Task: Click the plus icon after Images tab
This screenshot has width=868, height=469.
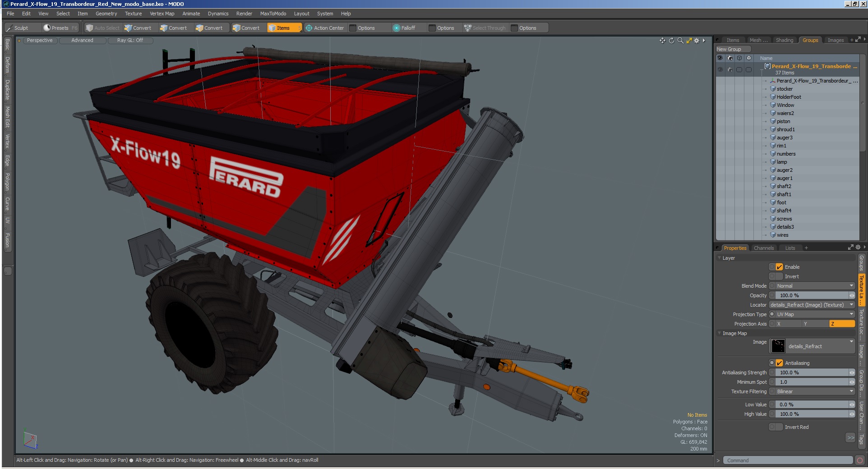Action: pyautogui.click(x=852, y=40)
